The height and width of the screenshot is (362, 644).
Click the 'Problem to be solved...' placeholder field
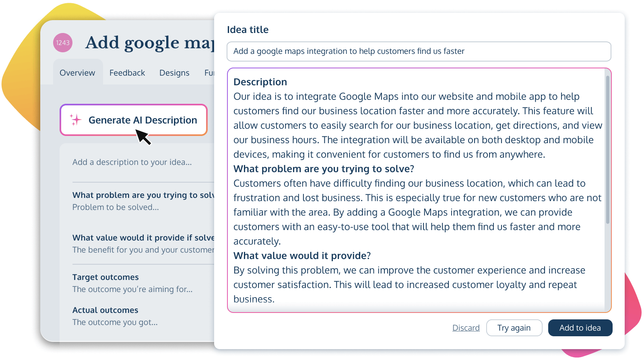[x=116, y=207]
